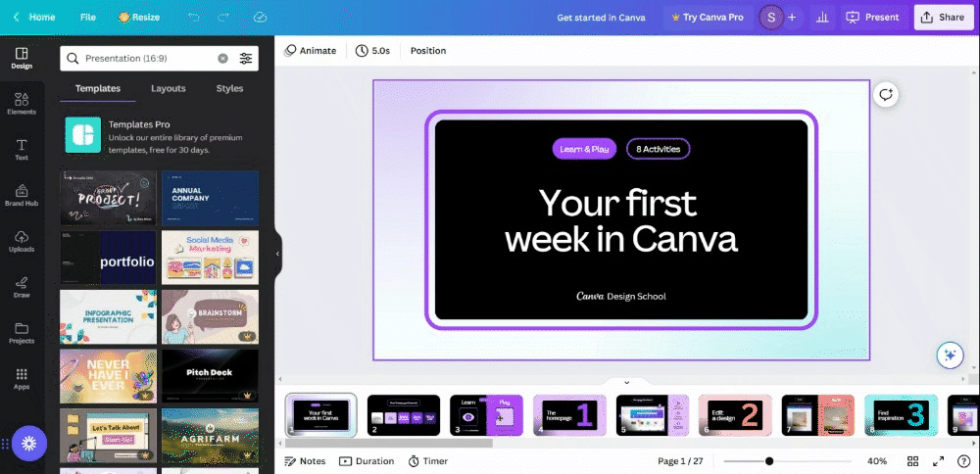Open the Elements sidebar panel
Screen dimensions: 980x474
coord(22,104)
